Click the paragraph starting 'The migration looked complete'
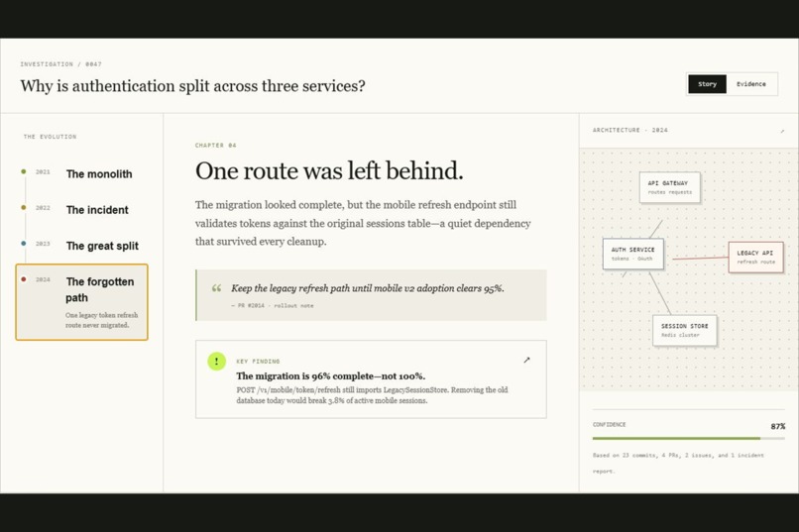 [x=363, y=223]
